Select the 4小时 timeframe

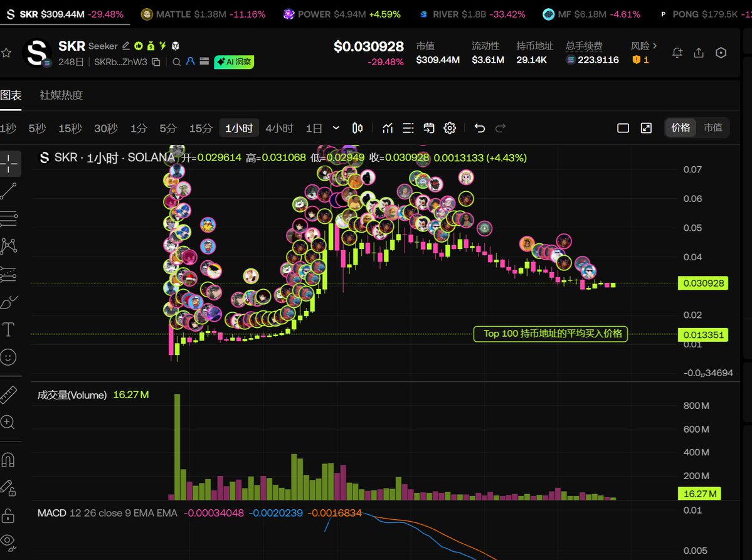coord(279,128)
